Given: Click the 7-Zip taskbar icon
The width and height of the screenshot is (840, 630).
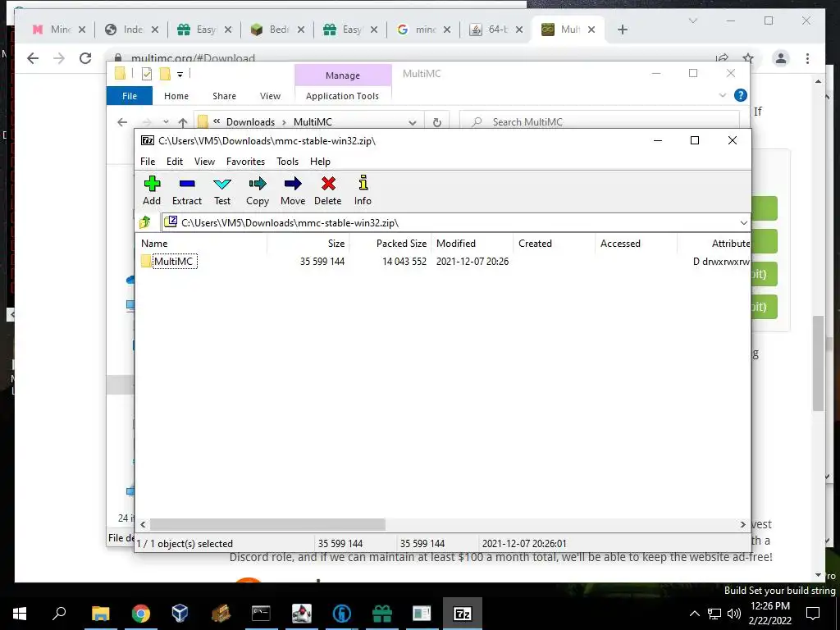Looking at the screenshot, I should (463, 614).
